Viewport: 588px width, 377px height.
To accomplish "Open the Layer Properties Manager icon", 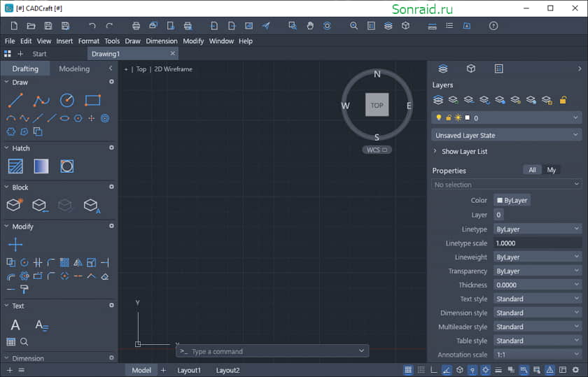I will click(x=438, y=100).
